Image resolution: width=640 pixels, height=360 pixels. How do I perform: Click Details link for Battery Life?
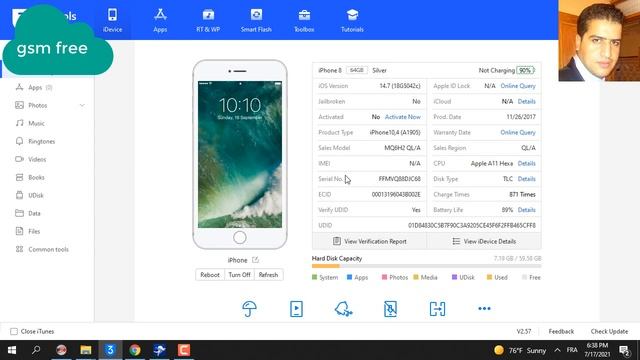527,210
